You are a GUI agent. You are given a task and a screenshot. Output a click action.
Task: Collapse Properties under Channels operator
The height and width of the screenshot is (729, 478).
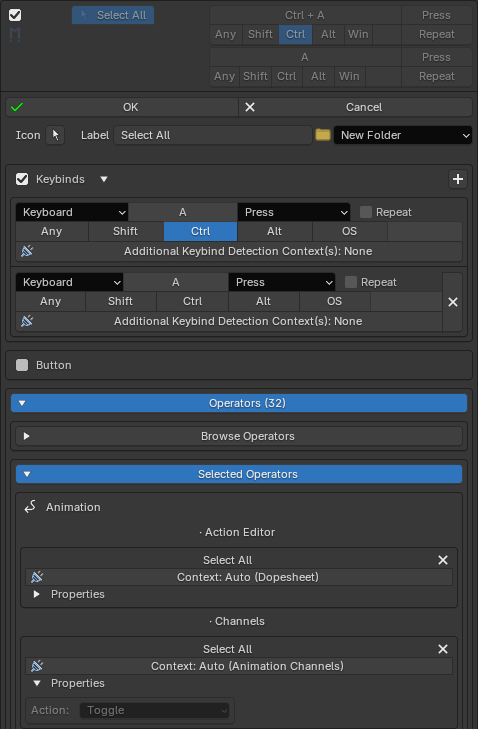pos(37,683)
